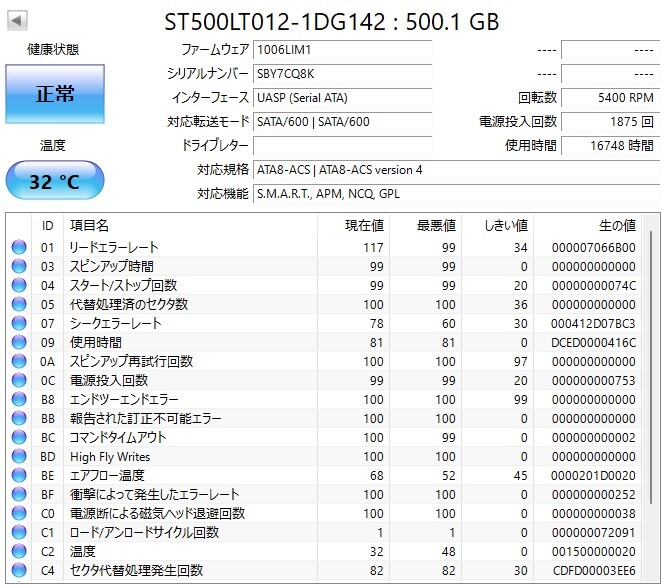Click the empty ドライブレター field
Viewport: 664px width, 586px height.
pos(343,146)
